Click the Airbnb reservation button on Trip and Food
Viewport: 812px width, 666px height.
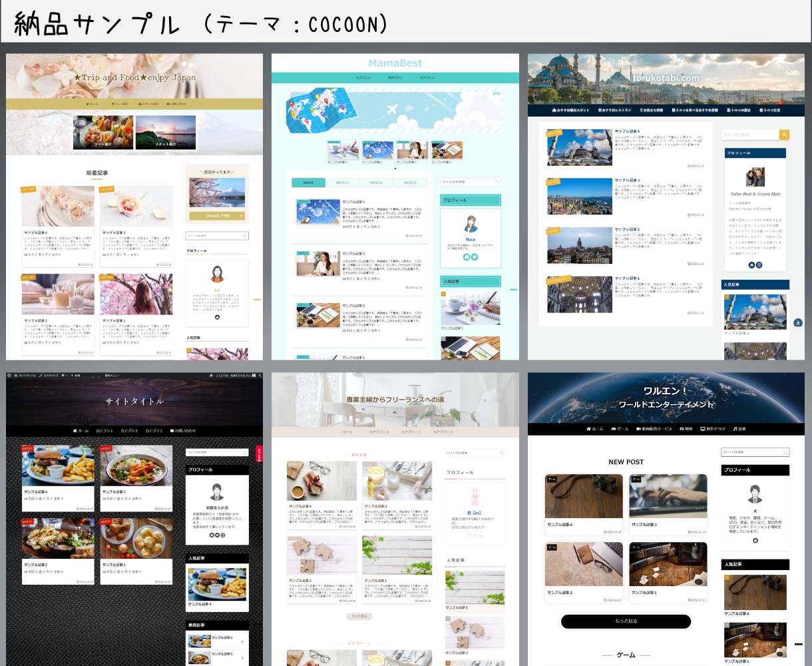point(217,216)
